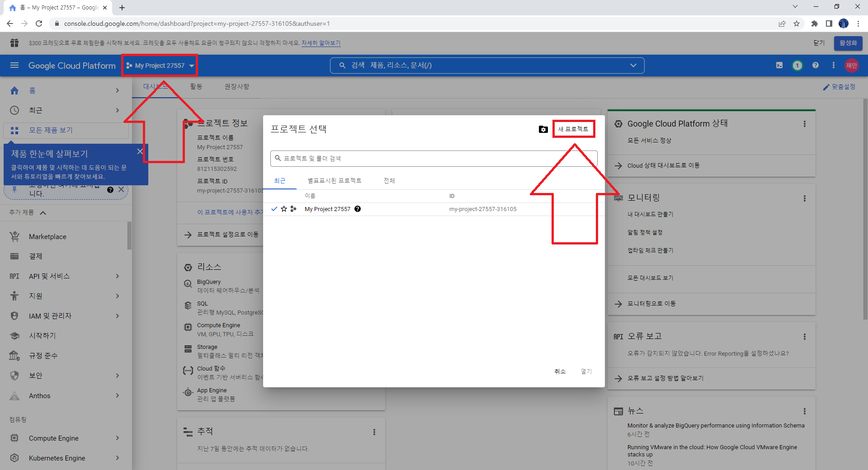
Task: Click the API icon in sidebar
Action: click(14, 276)
